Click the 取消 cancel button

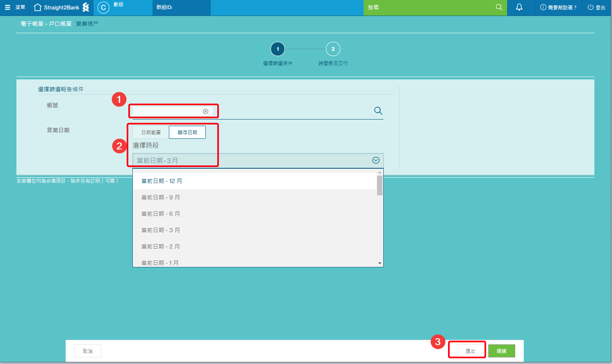click(88, 351)
